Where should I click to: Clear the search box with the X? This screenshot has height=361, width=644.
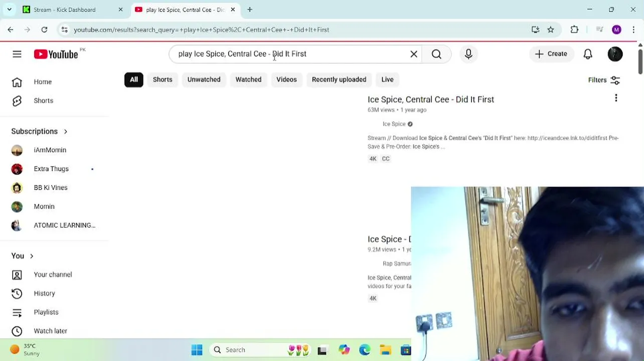point(414,54)
